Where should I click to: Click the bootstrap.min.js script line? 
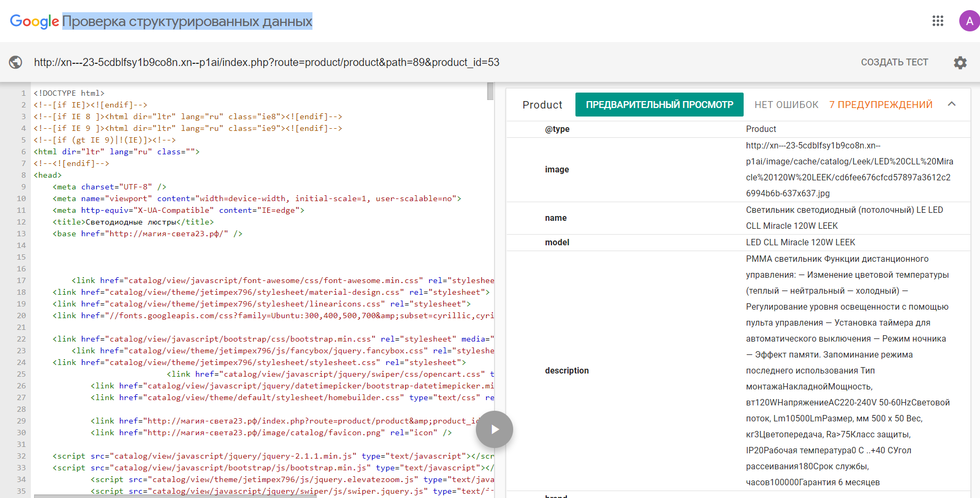[273, 468]
